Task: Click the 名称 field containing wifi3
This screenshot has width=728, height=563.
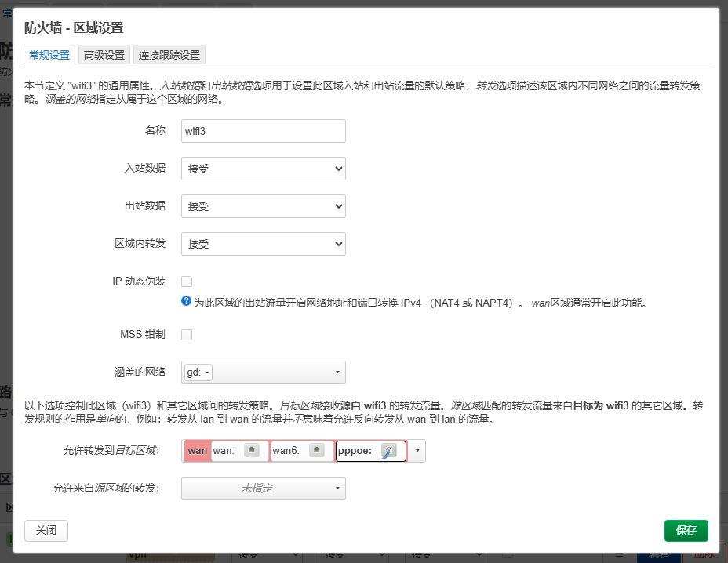Action: [x=263, y=131]
